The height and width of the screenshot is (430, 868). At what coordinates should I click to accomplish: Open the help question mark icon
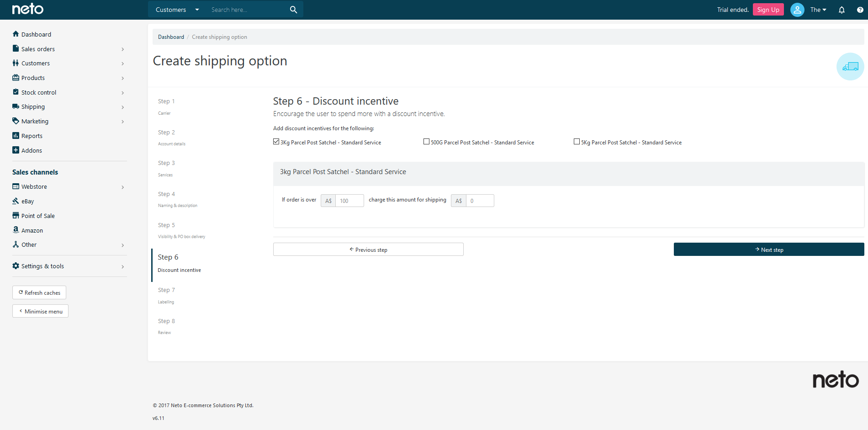coord(860,10)
